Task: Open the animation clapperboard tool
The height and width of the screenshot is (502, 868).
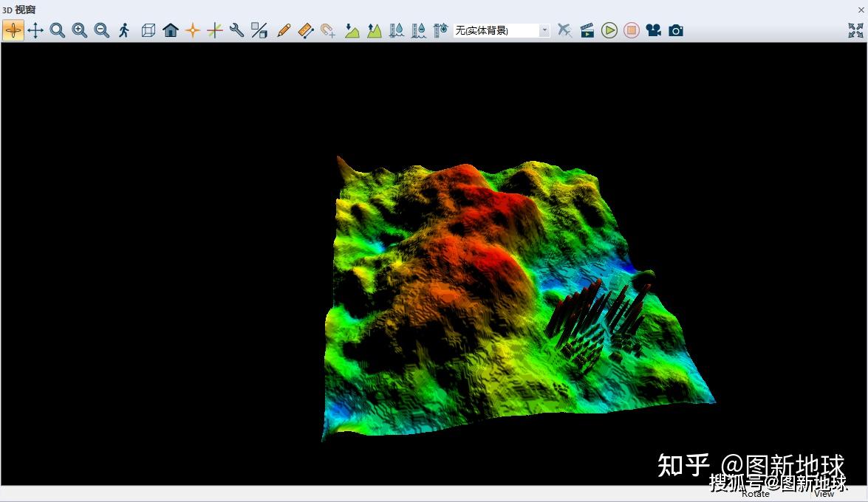Action: 587,30
